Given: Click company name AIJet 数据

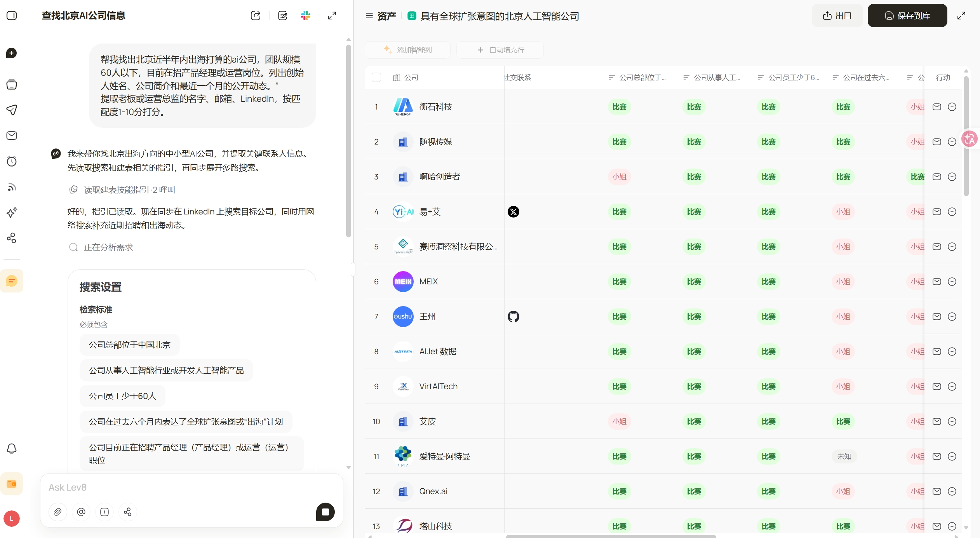Looking at the screenshot, I should point(438,352).
